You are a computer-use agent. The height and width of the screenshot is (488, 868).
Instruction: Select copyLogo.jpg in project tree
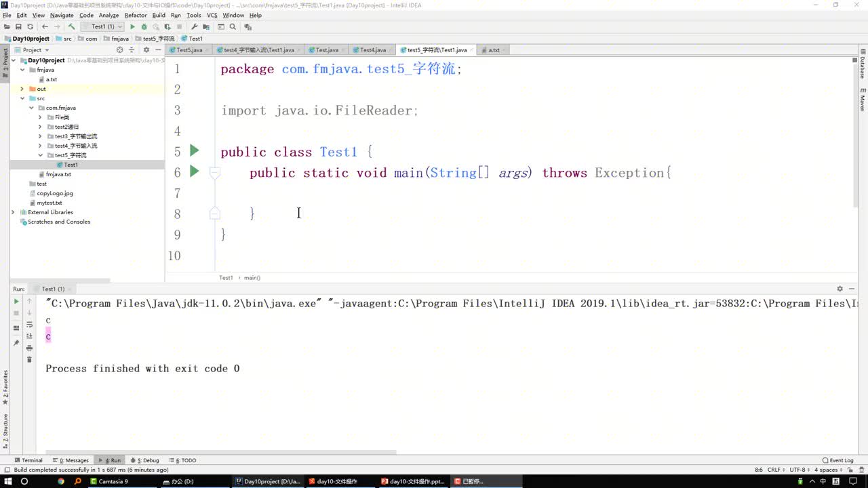click(x=54, y=193)
